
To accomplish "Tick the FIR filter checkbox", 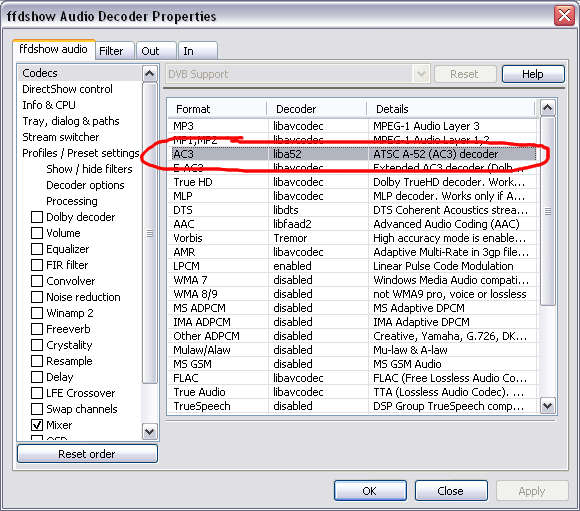I will [37, 265].
